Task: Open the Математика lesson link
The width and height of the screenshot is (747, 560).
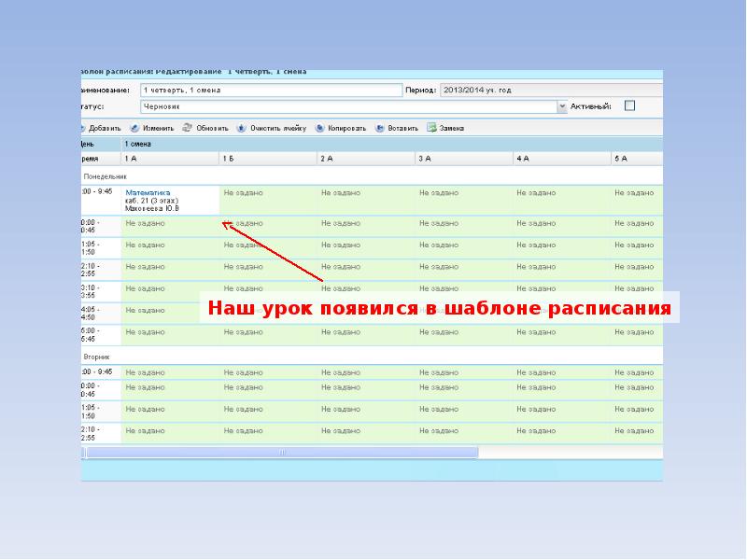Action: pyautogui.click(x=148, y=192)
